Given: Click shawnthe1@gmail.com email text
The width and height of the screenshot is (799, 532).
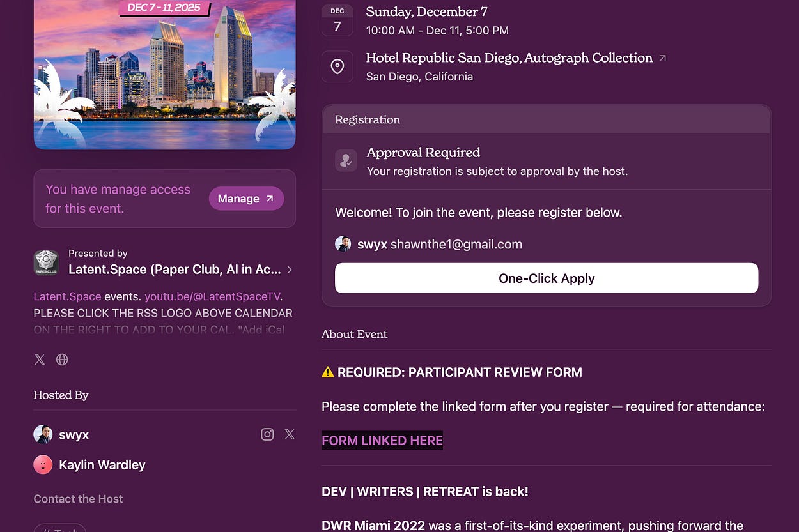Looking at the screenshot, I should click(456, 244).
